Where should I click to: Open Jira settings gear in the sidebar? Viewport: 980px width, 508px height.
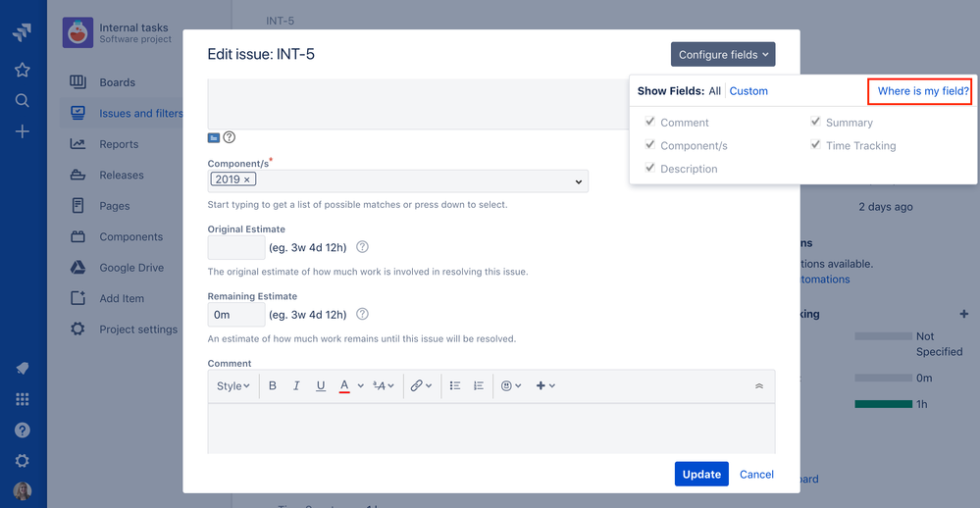coord(22,461)
